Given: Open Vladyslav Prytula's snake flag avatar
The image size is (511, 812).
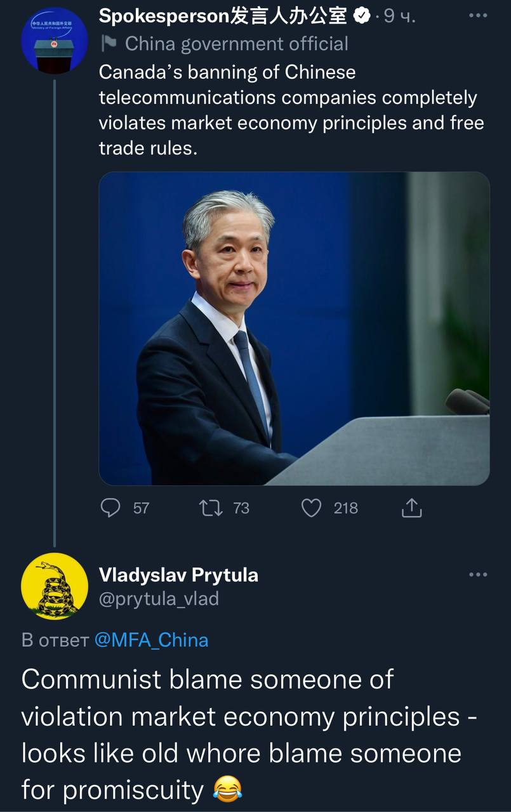Looking at the screenshot, I should pyautogui.click(x=54, y=586).
